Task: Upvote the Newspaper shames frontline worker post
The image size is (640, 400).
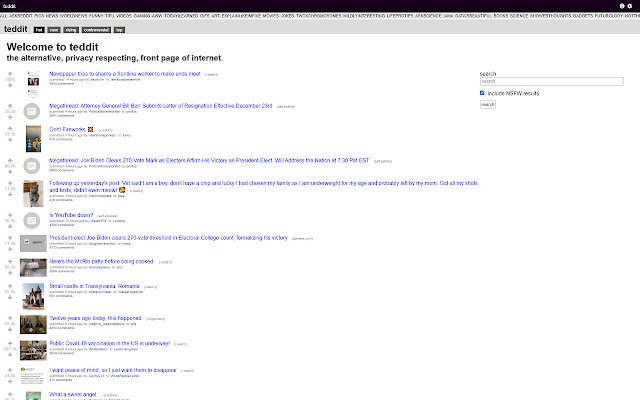Action: 10,74
